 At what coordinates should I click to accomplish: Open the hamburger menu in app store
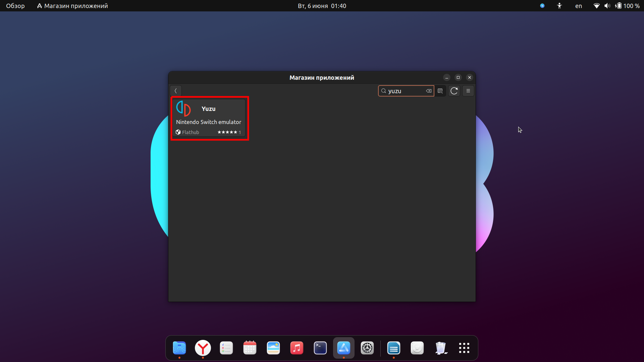click(x=468, y=91)
